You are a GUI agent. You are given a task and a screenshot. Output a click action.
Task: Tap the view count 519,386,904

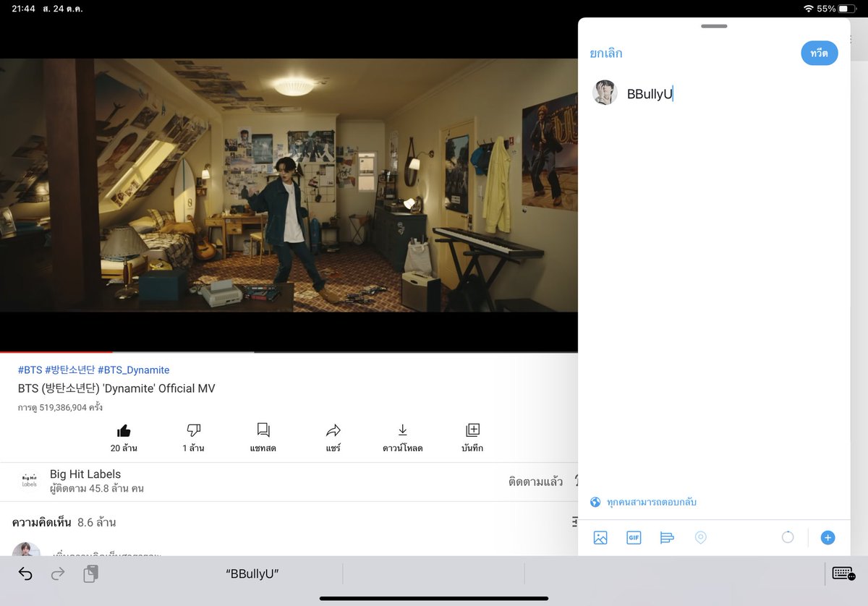pyautogui.click(x=60, y=408)
